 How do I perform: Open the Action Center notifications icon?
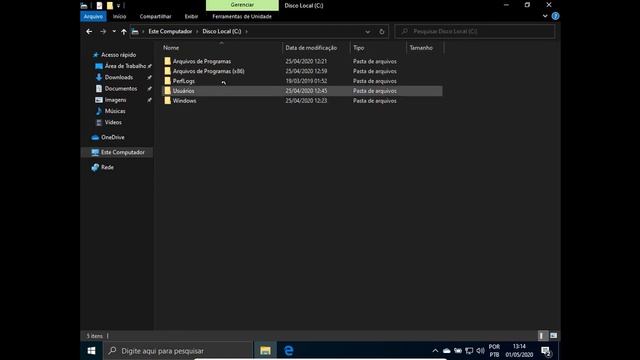pos(546,351)
